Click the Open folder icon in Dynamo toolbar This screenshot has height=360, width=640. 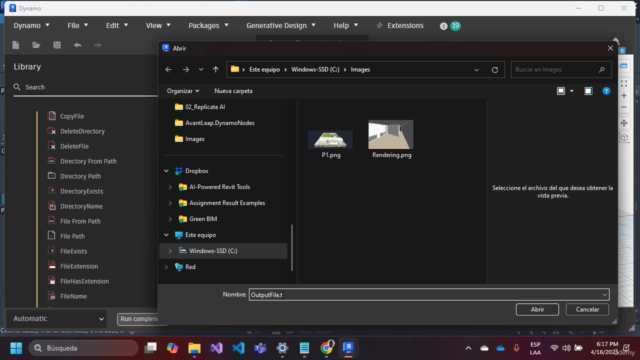coord(36,45)
